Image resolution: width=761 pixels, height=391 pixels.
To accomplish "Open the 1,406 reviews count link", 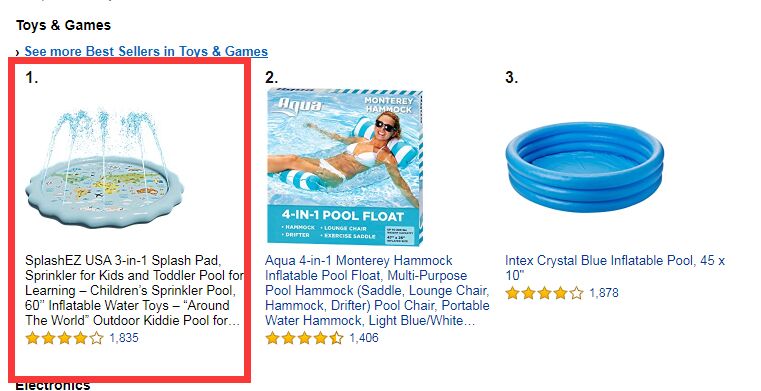I will [364, 338].
